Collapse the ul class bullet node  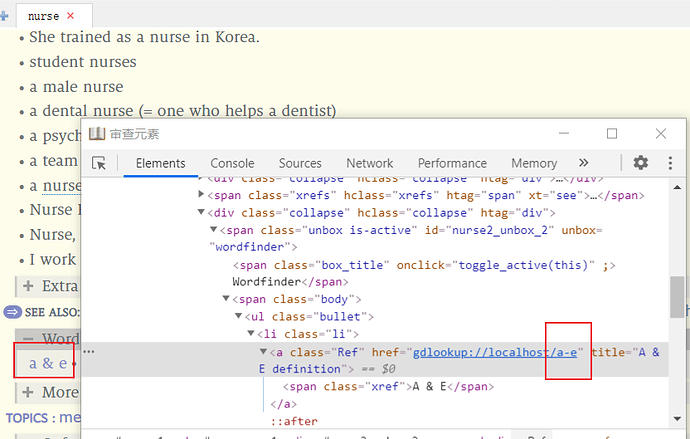coord(238,316)
